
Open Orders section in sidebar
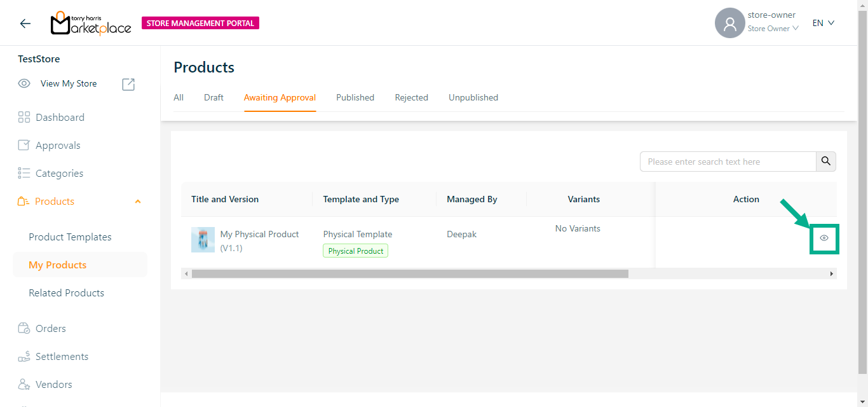tap(50, 329)
